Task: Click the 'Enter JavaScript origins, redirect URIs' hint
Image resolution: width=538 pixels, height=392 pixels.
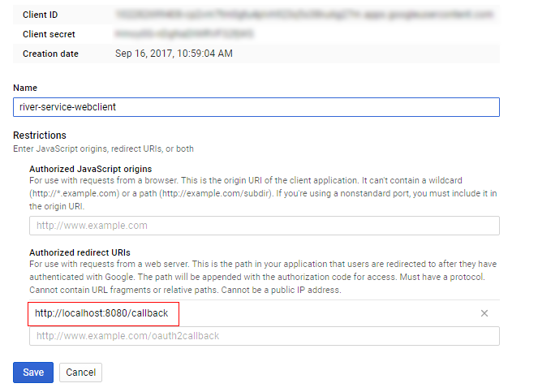Action: click(103, 149)
